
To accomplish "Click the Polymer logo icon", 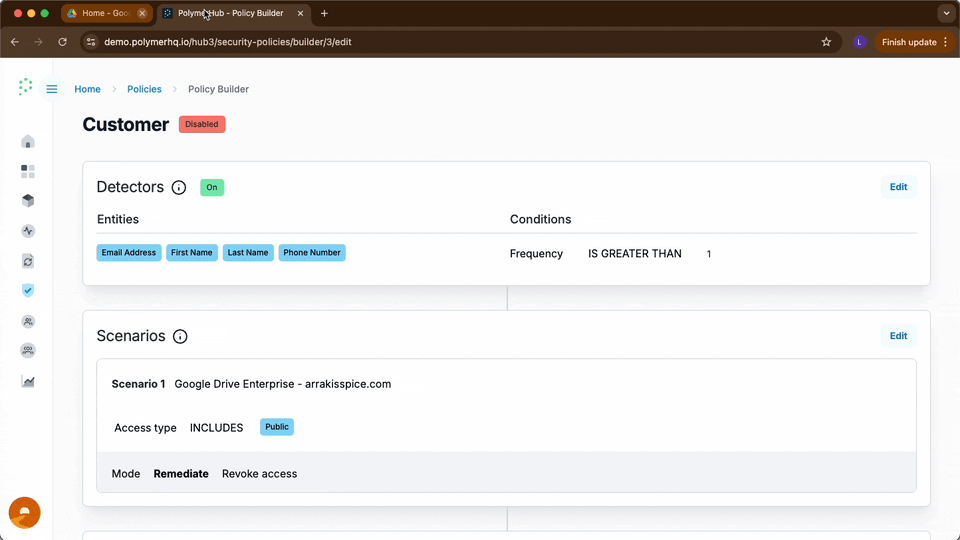I will (25, 87).
